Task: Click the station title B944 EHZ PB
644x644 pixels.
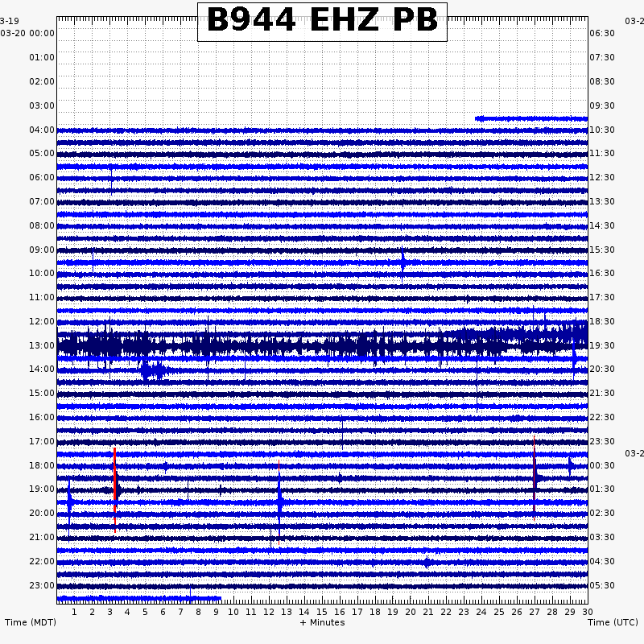Action: click(x=322, y=20)
